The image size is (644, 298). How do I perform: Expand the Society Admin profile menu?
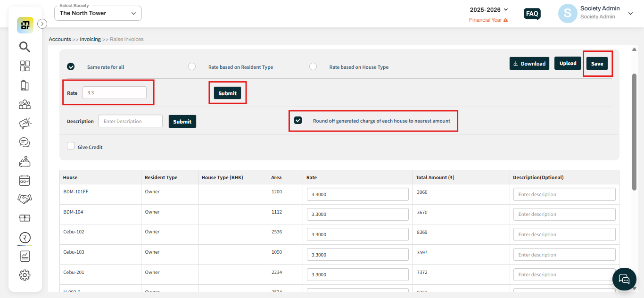(x=630, y=13)
